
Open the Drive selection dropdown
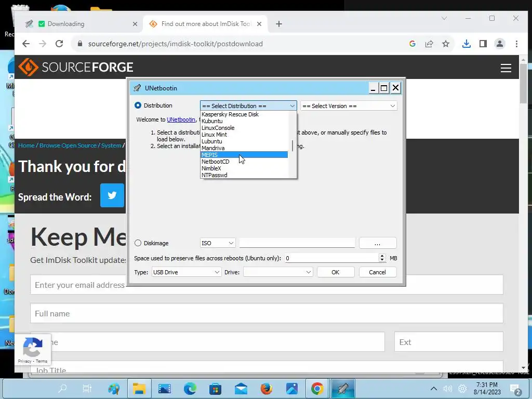(x=278, y=272)
